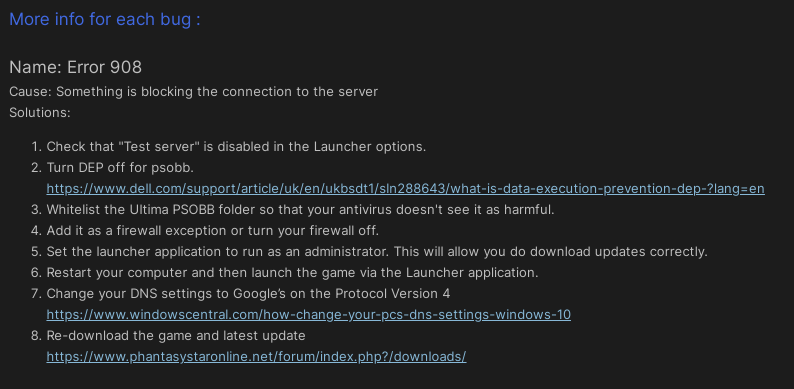The image size is (794, 389).
Task: Click the "More info for each bug" heading
Action: coord(105,20)
